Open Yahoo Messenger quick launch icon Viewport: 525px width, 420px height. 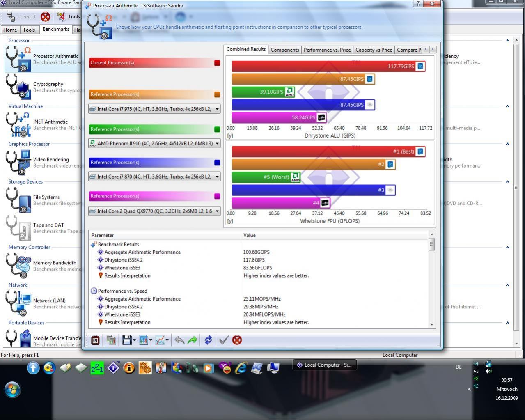click(225, 368)
